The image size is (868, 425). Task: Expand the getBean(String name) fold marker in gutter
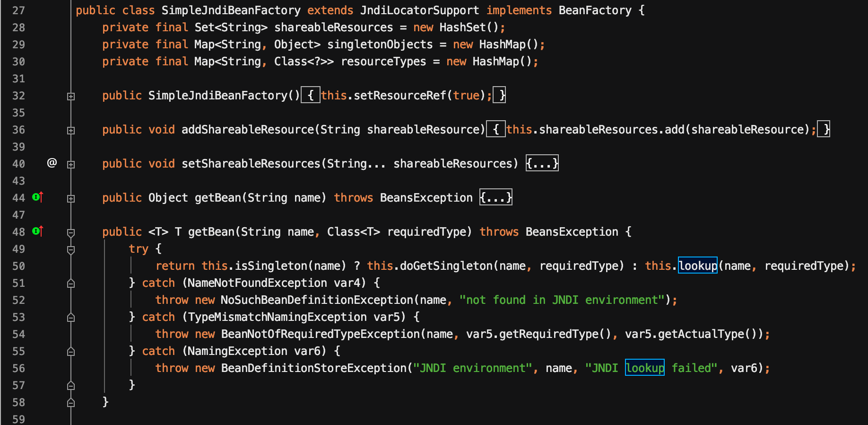[71, 199]
